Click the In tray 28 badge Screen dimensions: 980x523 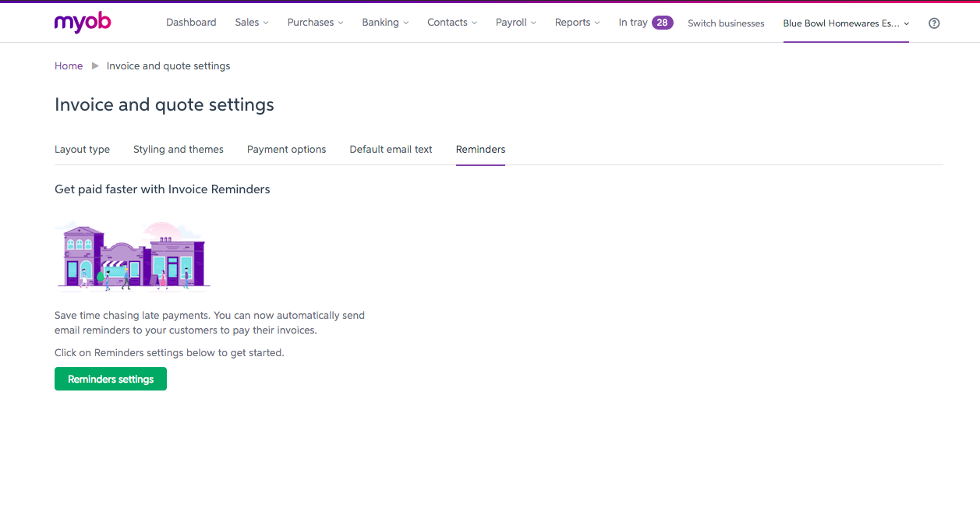tap(662, 23)
